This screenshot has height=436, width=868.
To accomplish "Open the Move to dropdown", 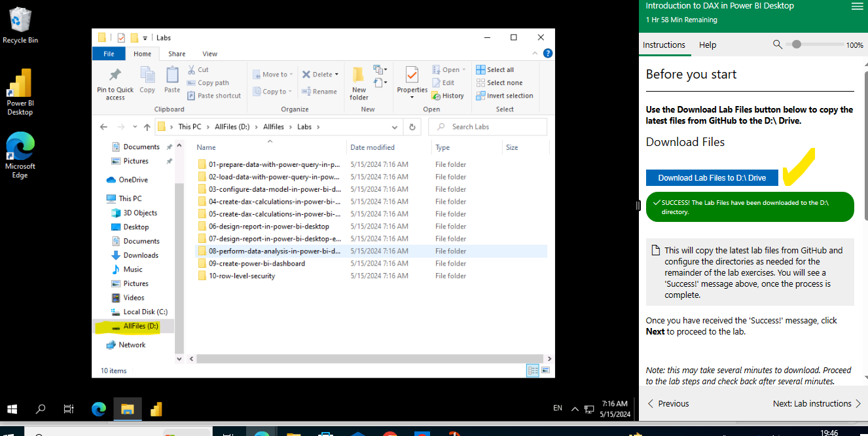I will coord(272,74).
